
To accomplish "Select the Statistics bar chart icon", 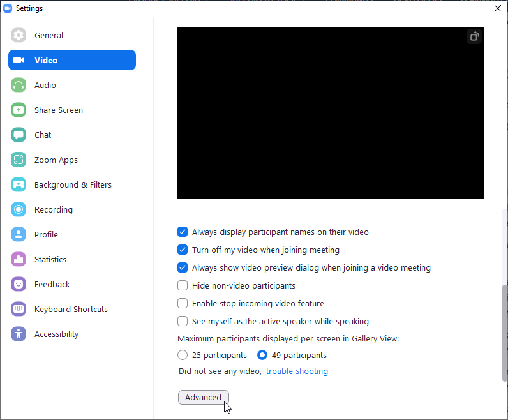I will click(x=19, y=259).
